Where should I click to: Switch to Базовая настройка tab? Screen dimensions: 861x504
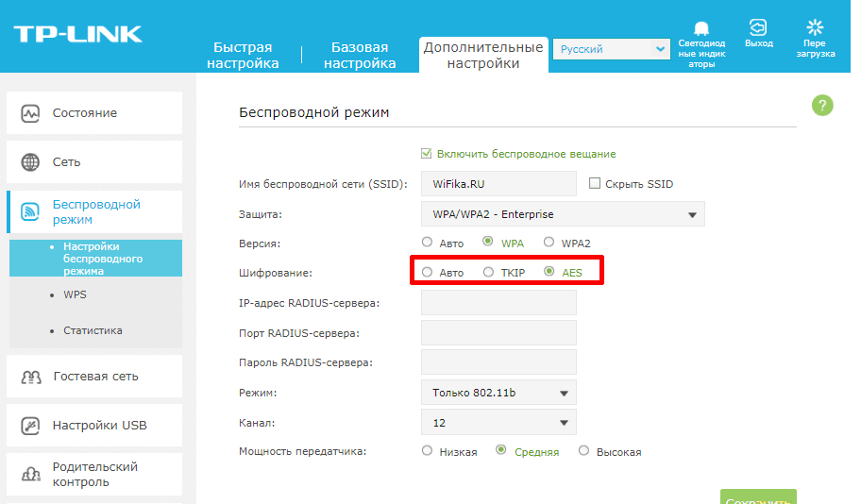coord(360,55)
